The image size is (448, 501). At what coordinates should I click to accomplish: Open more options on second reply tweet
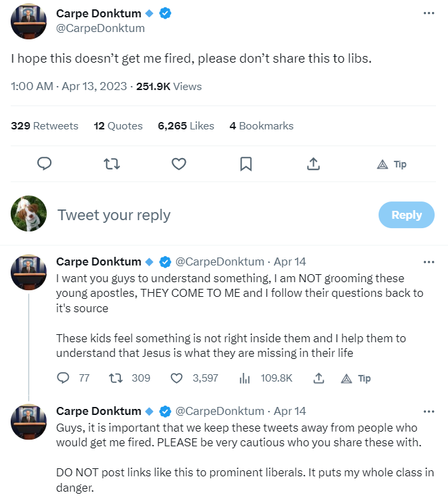pyautogui.click(x=429, y=410)
